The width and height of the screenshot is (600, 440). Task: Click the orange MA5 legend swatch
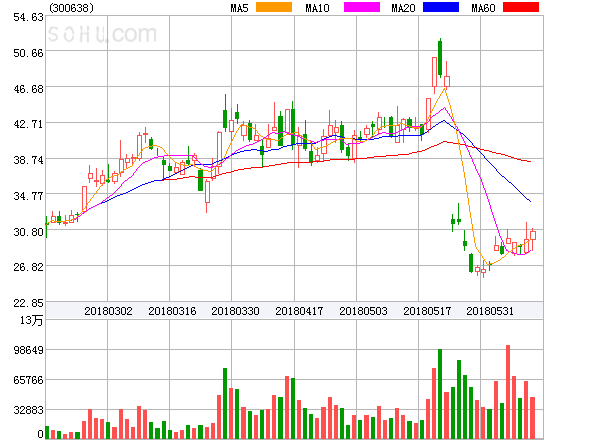click(x=274, y=7)
